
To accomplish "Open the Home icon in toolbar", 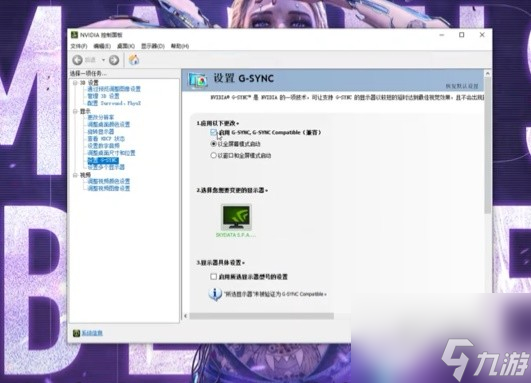I will [134, 60].
